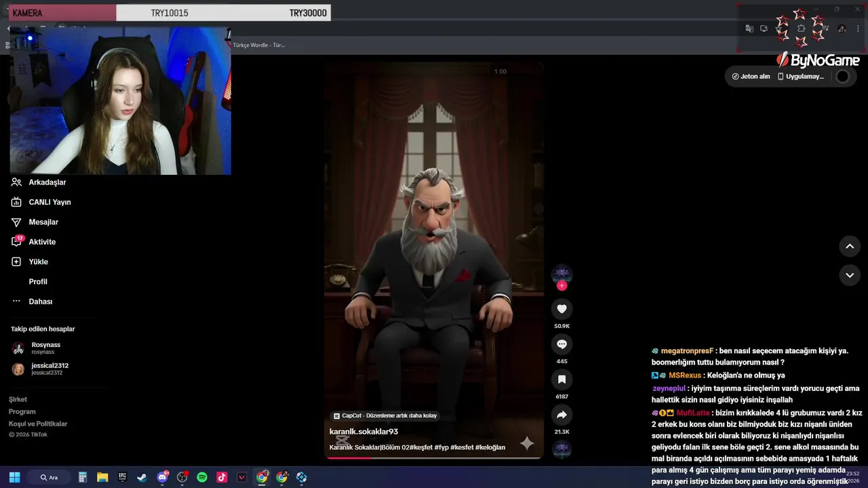Viewport: 868px width, 488px height.
Task: Open Aktivite notifications in the sidebar
Action: coord(34,242)
